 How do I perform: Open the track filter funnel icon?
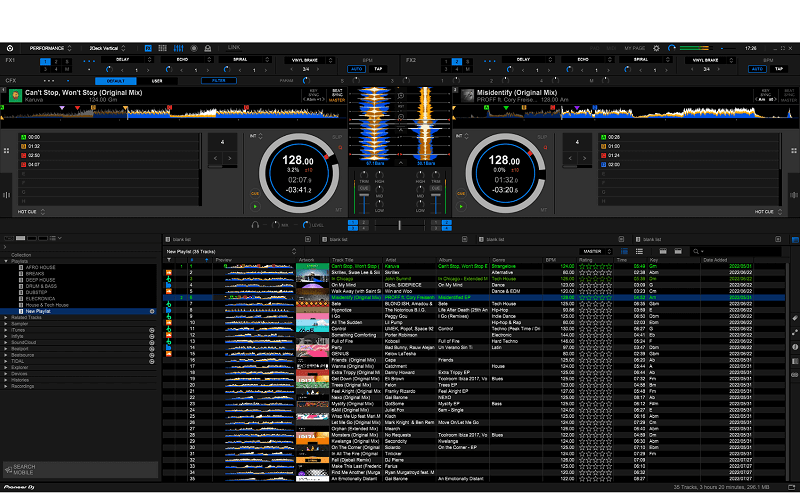[169, 260]
